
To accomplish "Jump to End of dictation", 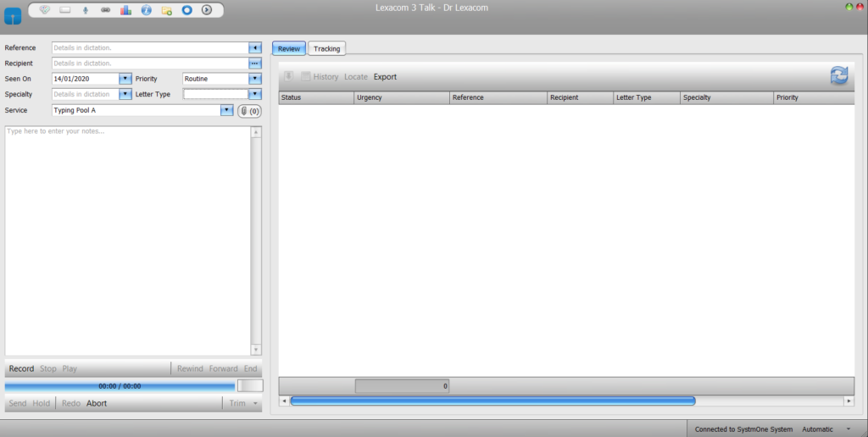I will (251, 368).
